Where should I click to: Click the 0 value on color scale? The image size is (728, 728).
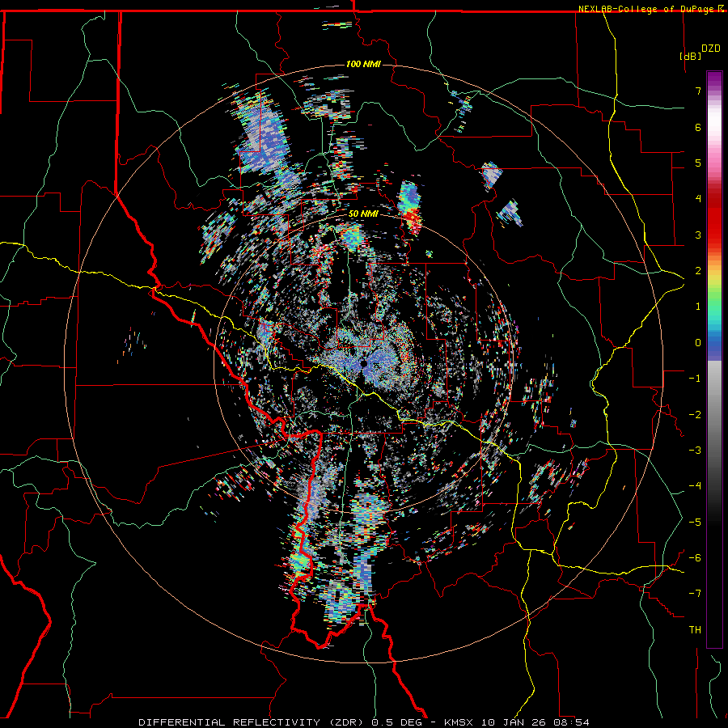698,343
